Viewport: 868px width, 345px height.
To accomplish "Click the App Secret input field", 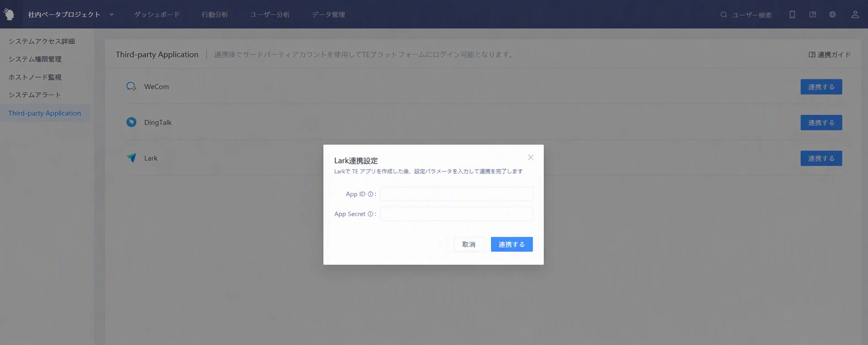I will pos(456,214).
